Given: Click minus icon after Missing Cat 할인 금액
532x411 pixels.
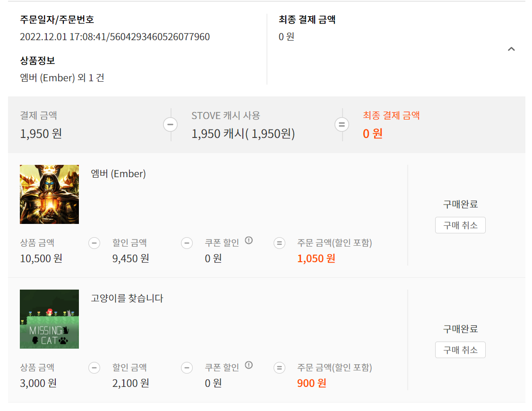Looking at the screenshot, I should 187,368.
